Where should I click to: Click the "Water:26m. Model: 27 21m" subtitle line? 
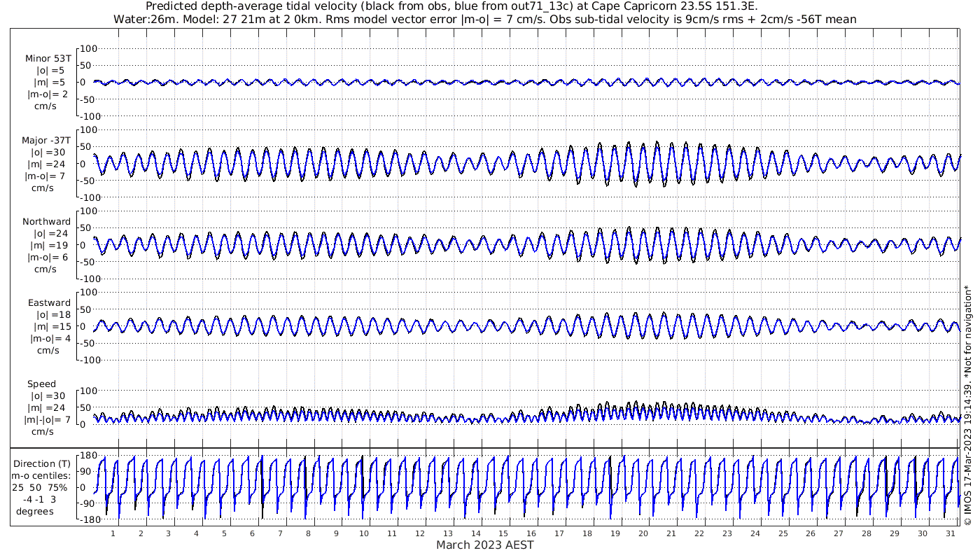click(x=484, y=20)
